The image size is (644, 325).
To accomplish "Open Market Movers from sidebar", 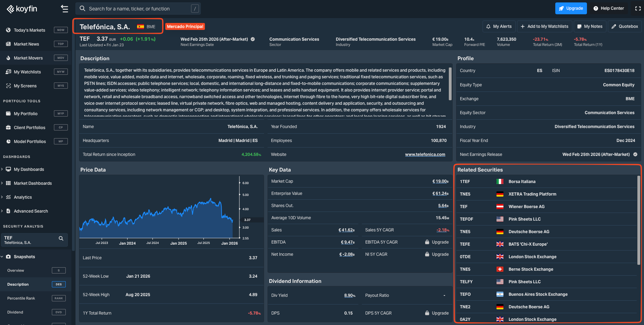I will pos(28,58).
